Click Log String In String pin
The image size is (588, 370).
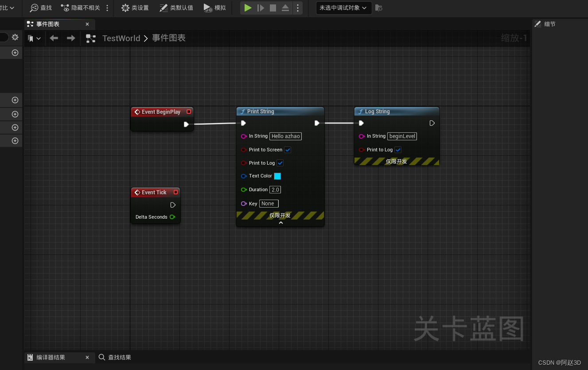362,136
